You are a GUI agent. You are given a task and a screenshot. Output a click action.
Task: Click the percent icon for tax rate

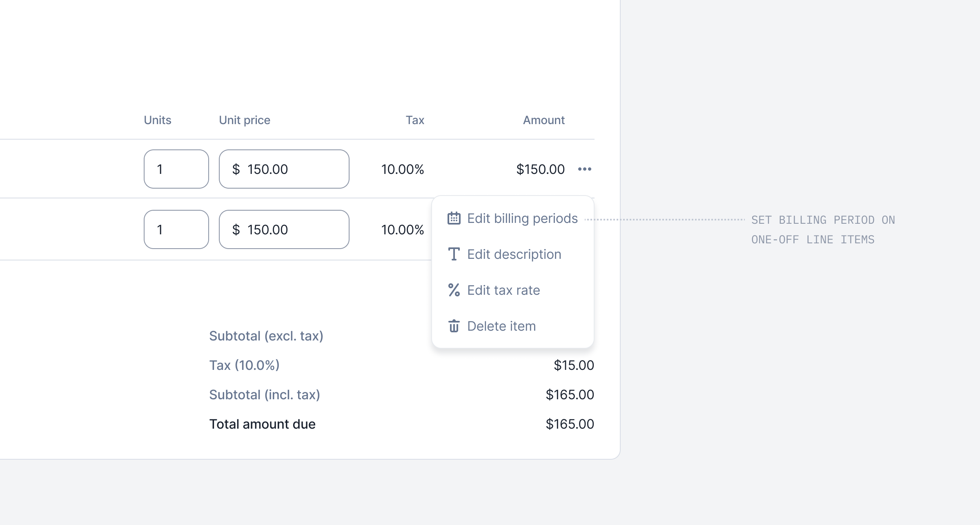click(x=454, y=290)
